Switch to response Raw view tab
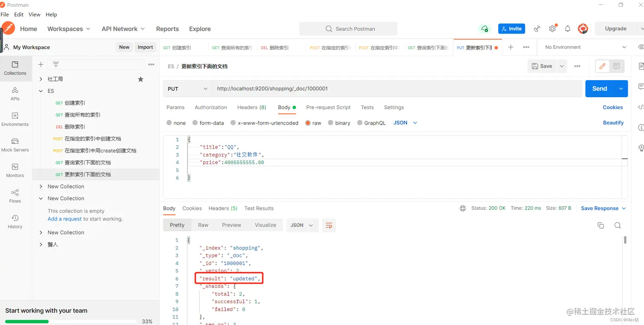The image size is (644, 325). coord(203,225)
